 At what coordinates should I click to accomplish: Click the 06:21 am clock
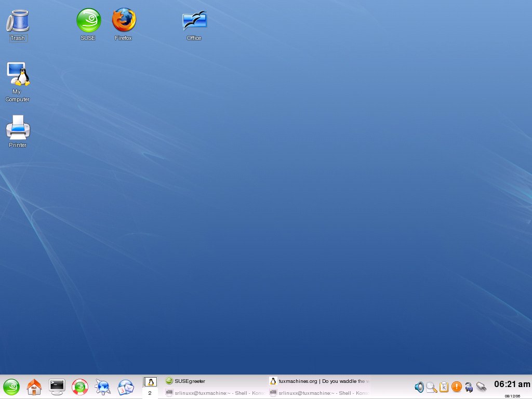tap(512, 384)
